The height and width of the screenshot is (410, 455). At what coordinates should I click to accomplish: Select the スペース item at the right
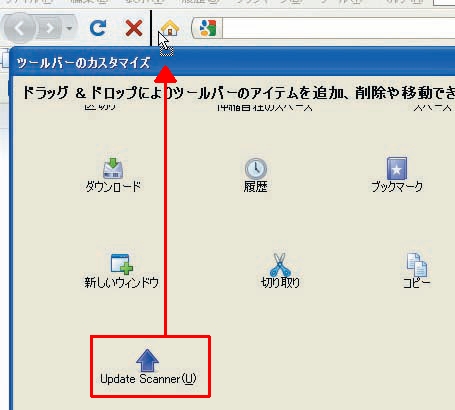coord(432,107)
